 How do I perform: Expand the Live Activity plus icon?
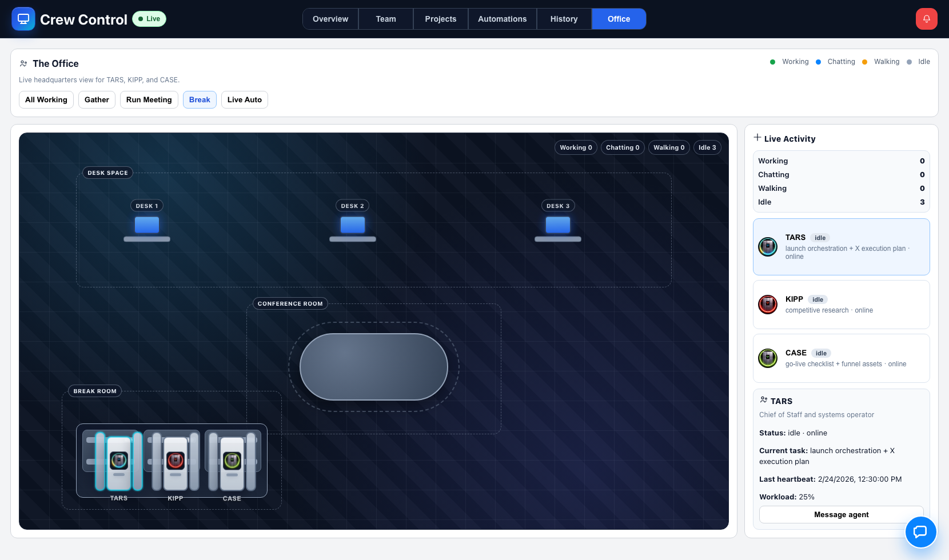(757, 138)
